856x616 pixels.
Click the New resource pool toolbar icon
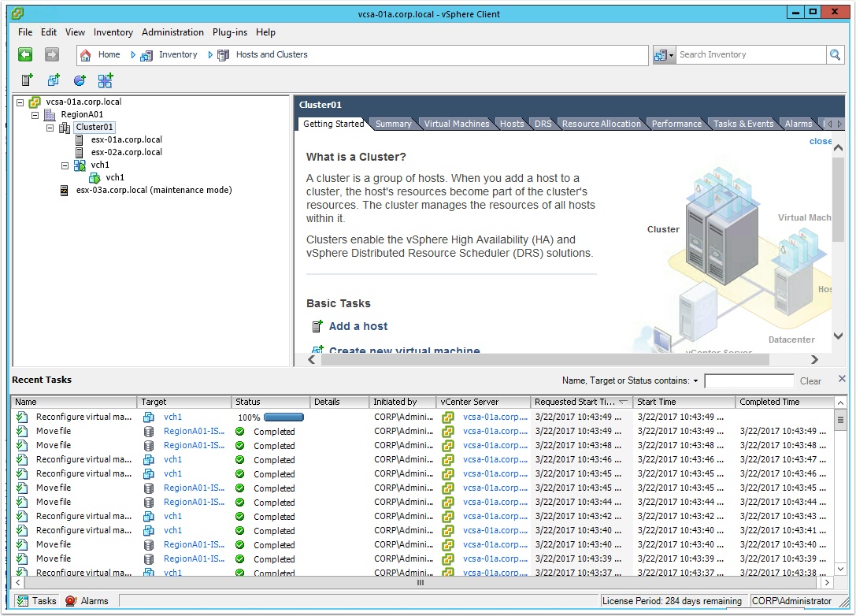pyautogui.click(x=80, y=80)
